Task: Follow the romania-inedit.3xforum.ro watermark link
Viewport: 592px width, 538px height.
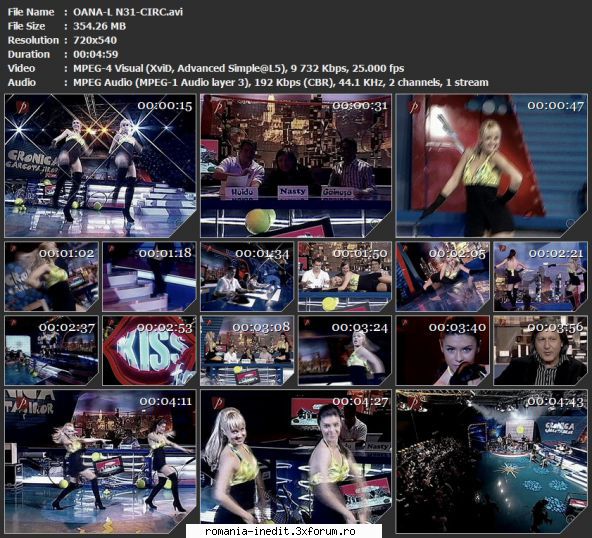Action: [x=280, y=531]
